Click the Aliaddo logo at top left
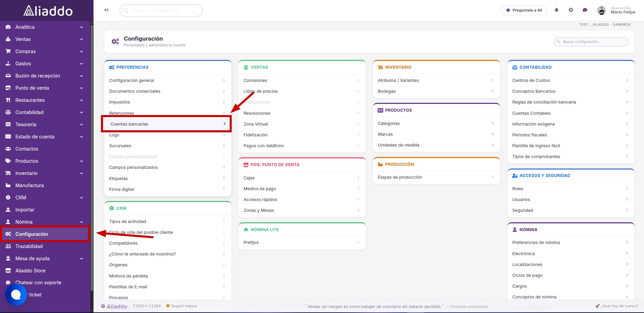Screen dimensions: 644x313 48,11
